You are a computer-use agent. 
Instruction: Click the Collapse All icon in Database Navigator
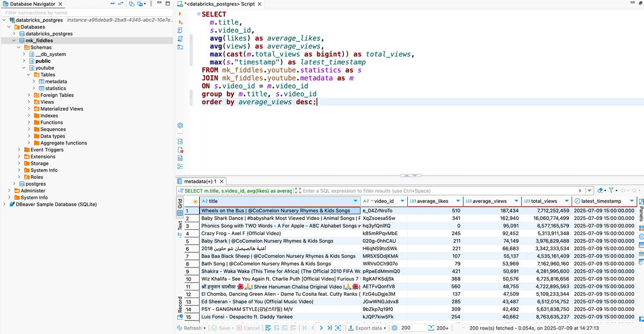pyautogui.click(x=113, y=4)
